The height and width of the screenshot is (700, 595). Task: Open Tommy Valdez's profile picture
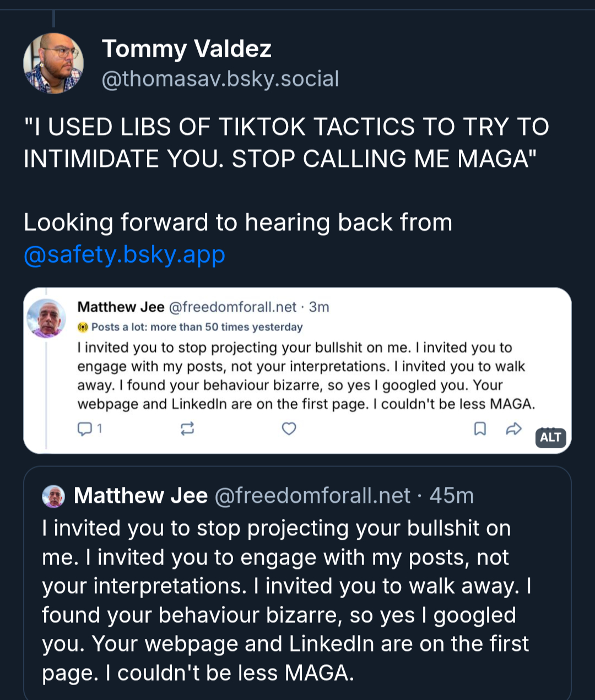tap(53, 63)
